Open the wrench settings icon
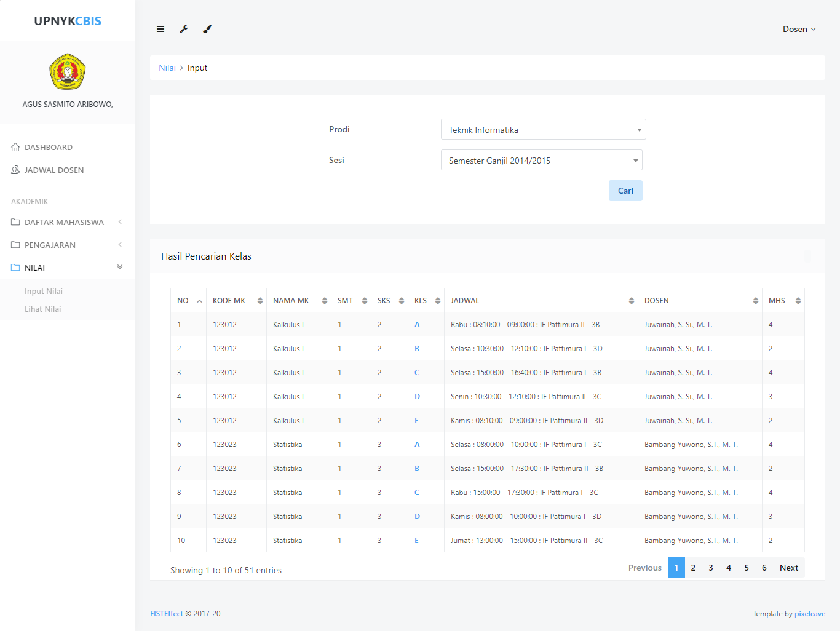Viewport: 840px width, 631px height. [x=184, y=29]
